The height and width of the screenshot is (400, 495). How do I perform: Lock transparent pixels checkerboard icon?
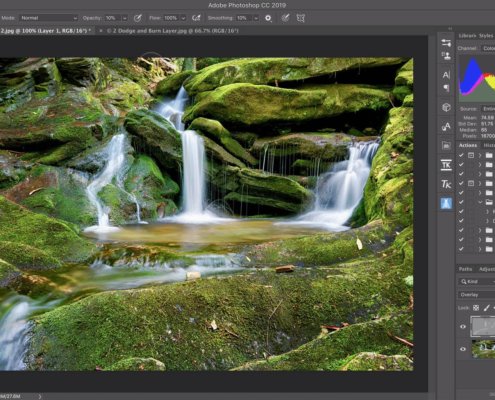click(x=476, y=308)
